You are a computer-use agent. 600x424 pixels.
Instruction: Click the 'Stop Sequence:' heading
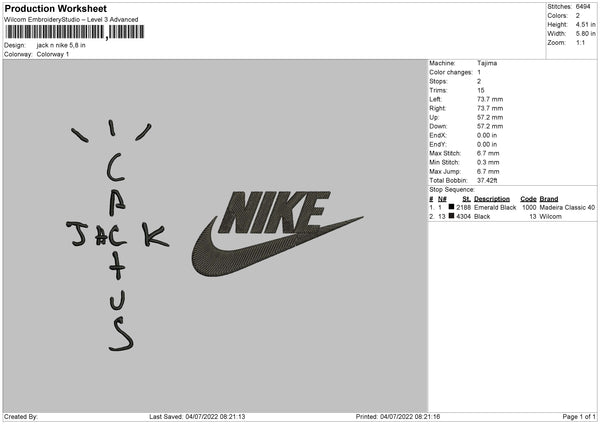pos(452,190)
